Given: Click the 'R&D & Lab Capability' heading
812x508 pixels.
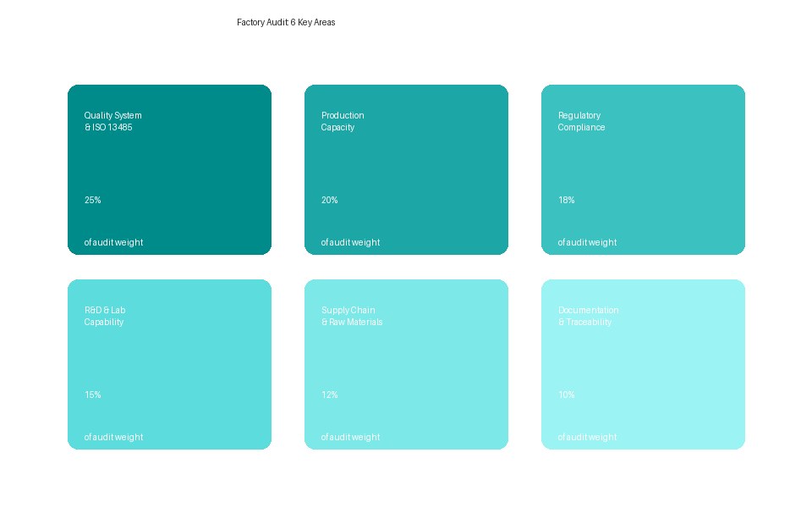Looking at the screenshot, I should (x=105, y=316).
